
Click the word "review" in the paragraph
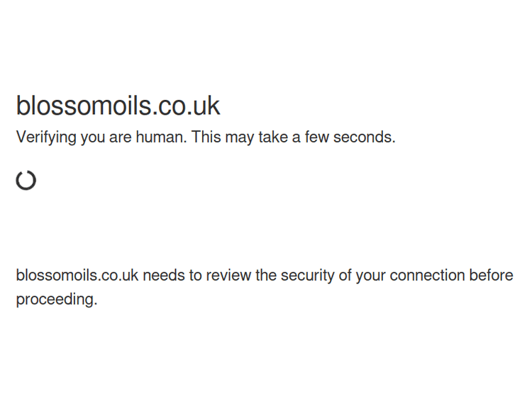pyautogui.click(x=228, y=275)
